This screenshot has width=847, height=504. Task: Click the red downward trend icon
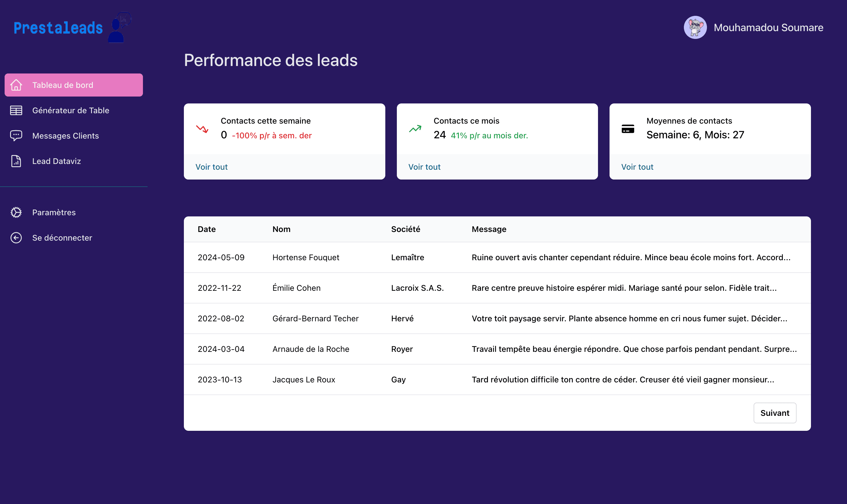coord(202,129)
